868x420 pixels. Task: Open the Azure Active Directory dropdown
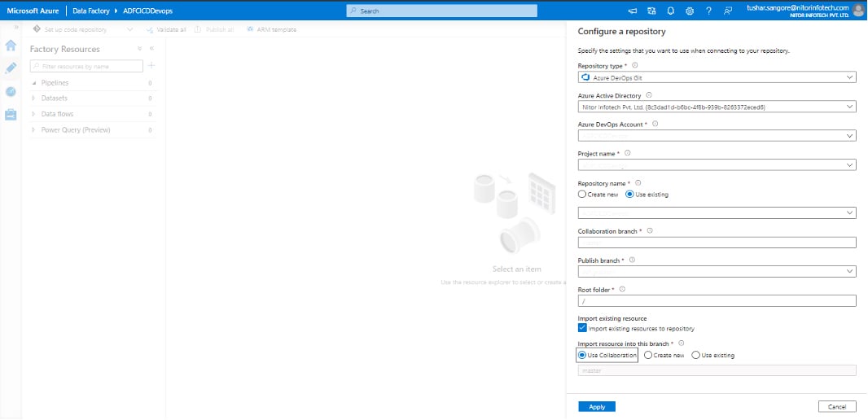[x=717, y=107]
